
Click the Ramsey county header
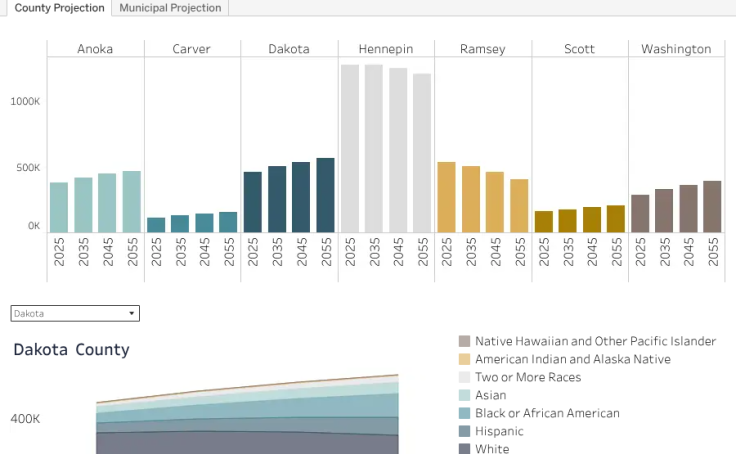(483, 49)
